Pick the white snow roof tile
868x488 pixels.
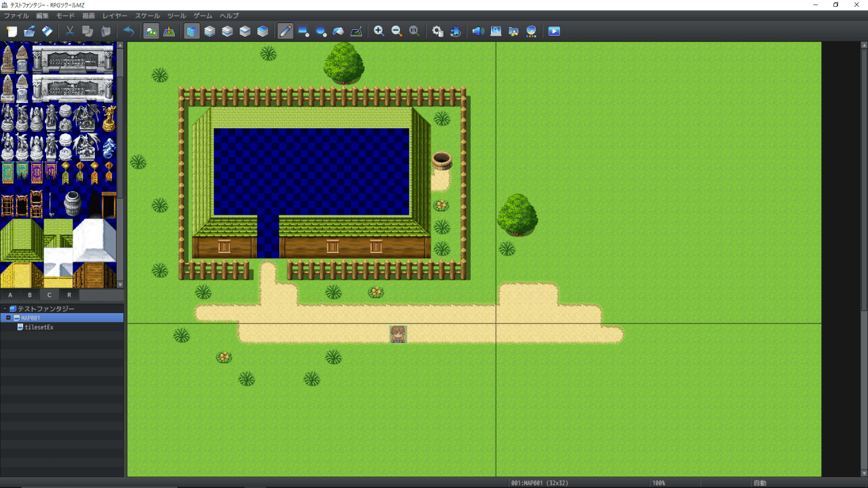pos(94,240)
